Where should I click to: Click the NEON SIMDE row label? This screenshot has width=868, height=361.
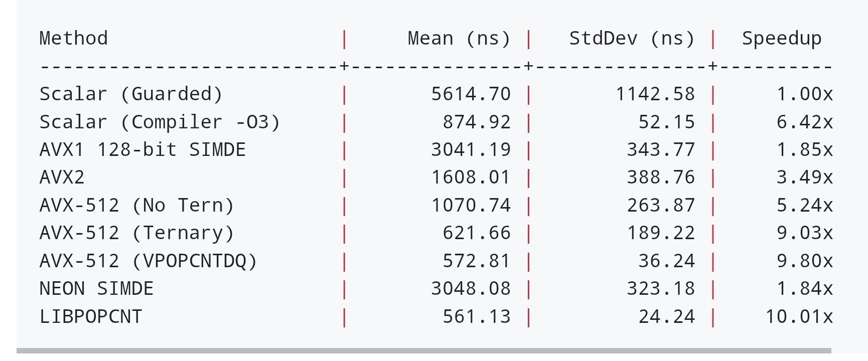pos(96,289)
